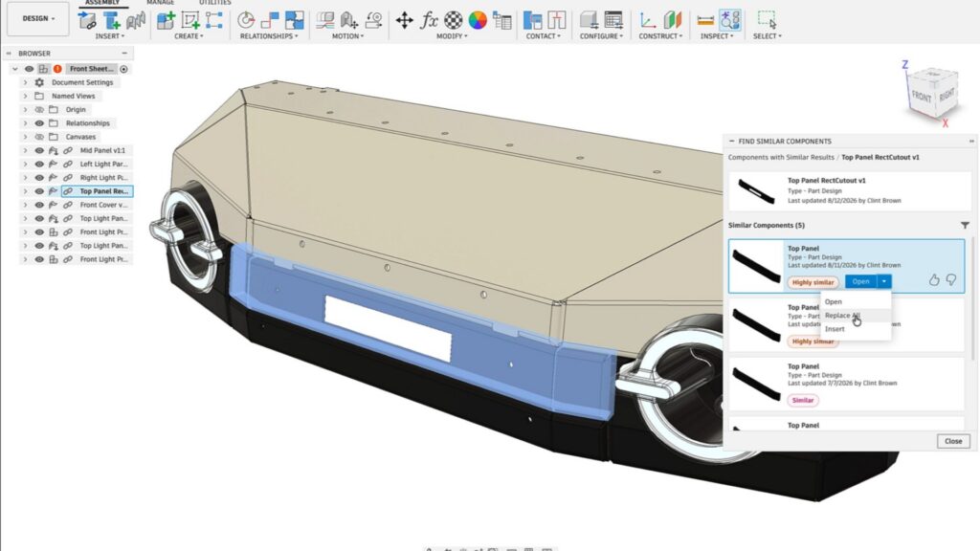This screenshot has width=980, height=551.
Task: Toggle visibility eye of Front Sheet root
Action: [29, 69]
